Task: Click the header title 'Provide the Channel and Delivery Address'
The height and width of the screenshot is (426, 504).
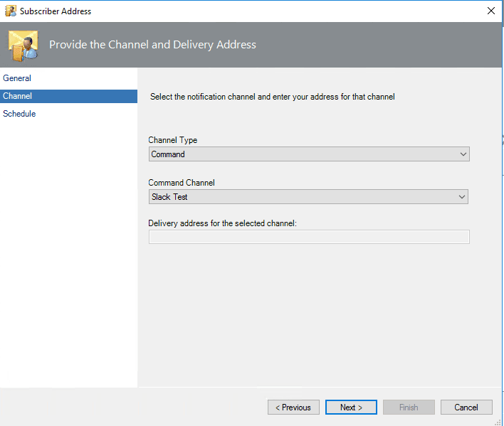Action: [x=152, y=45]
